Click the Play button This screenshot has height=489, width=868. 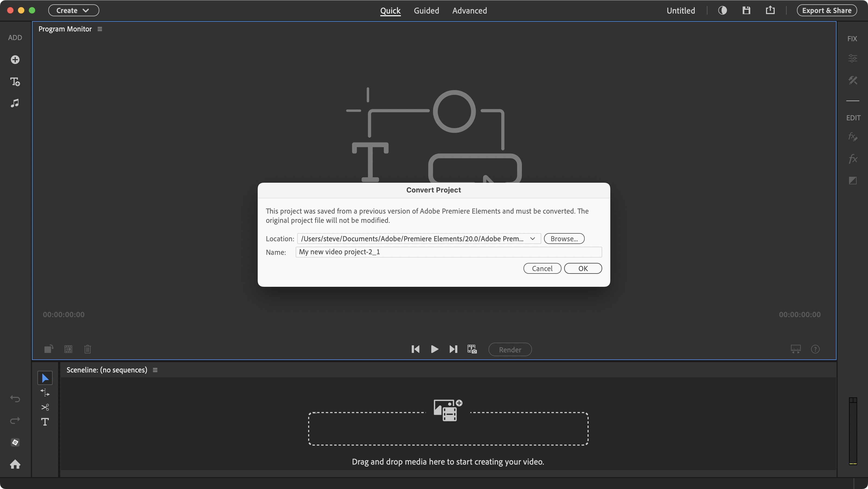[435, 349]
